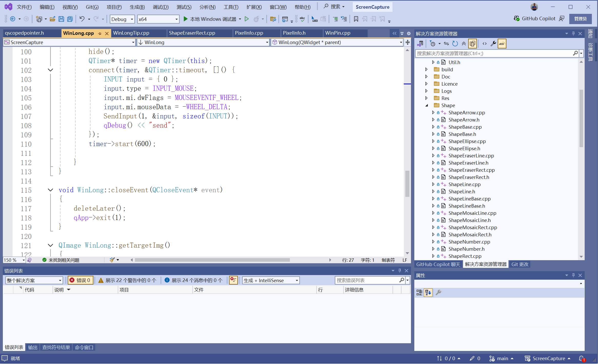The height and width of the screenshot is (364, 598).
Task: Toggle a bookmark with the bookmark icon
Action: (356, 19)
